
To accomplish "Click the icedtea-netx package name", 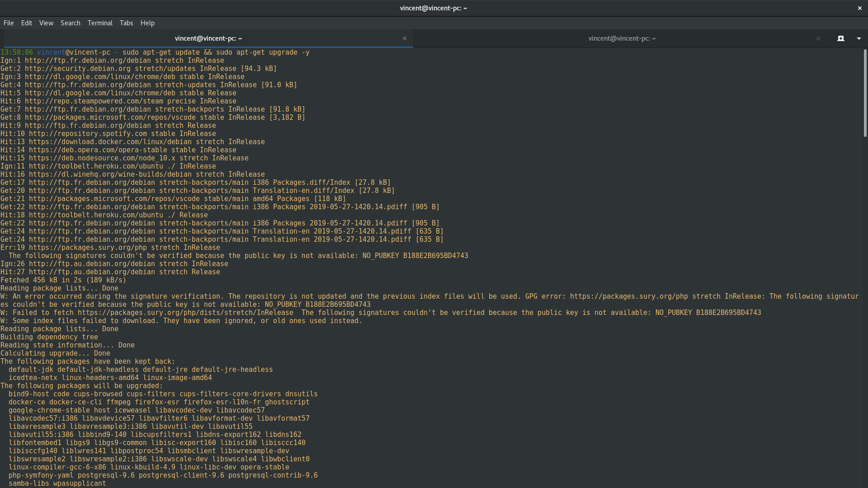I will [33, 378].
